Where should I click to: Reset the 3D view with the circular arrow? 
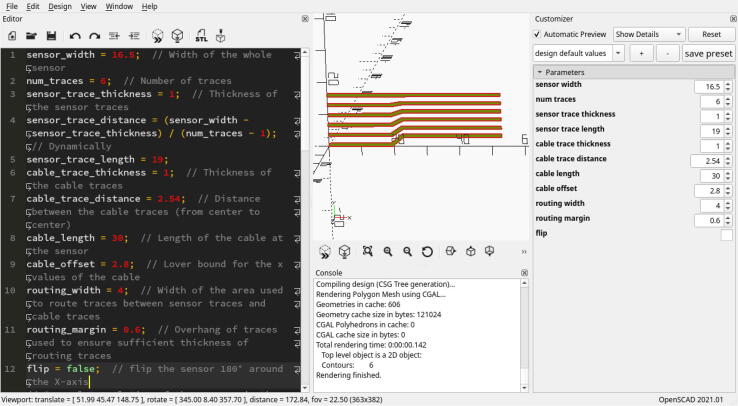427,252
